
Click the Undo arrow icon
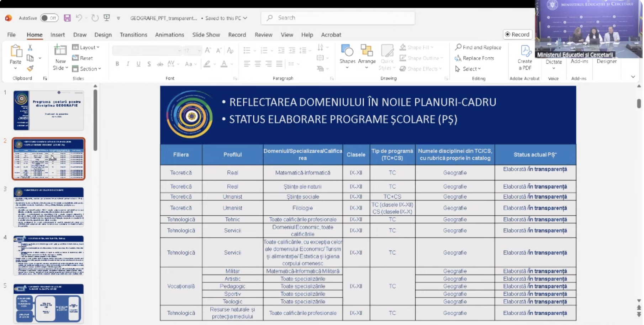[79, 18]
